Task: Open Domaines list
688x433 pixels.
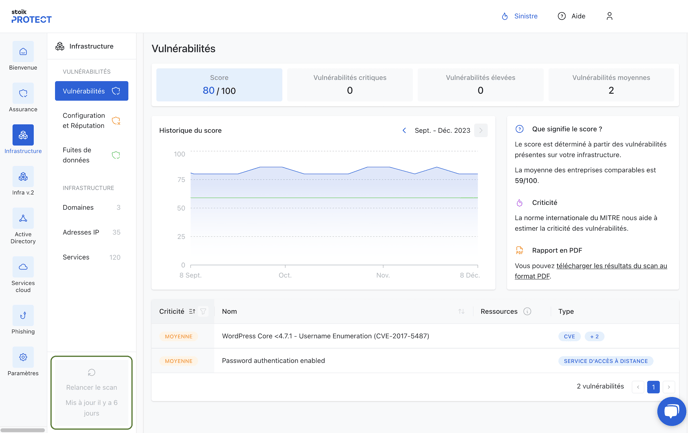Action: (x=91, y=208)
